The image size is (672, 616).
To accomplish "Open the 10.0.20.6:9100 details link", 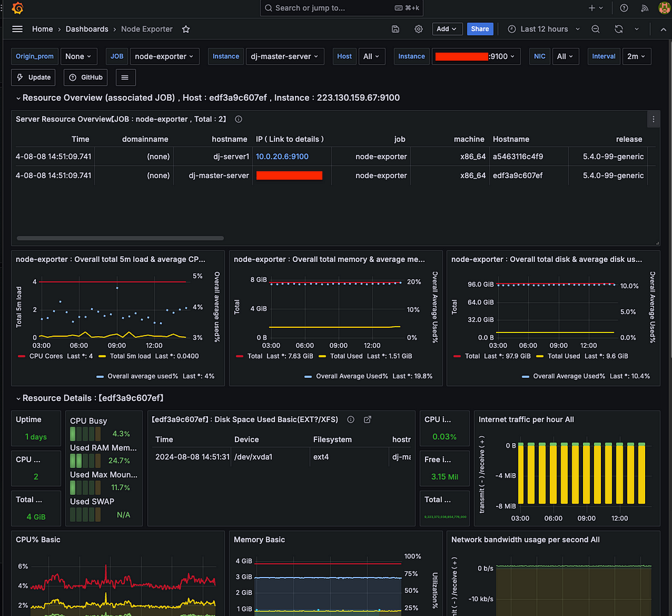I will point(282,157).
